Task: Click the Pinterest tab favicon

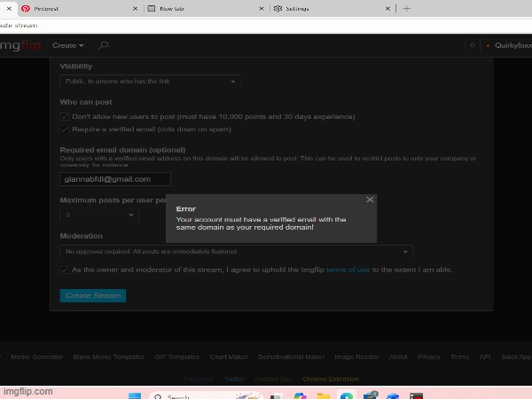Action: [x=26, y=9]
